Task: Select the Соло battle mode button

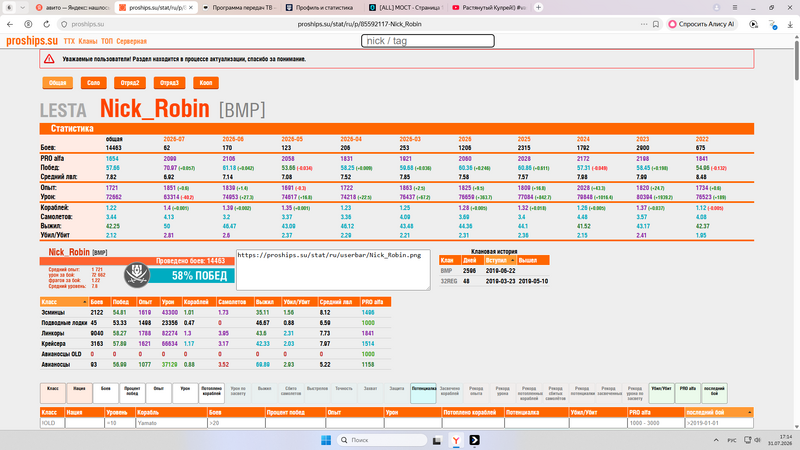Action: [93, 83]
